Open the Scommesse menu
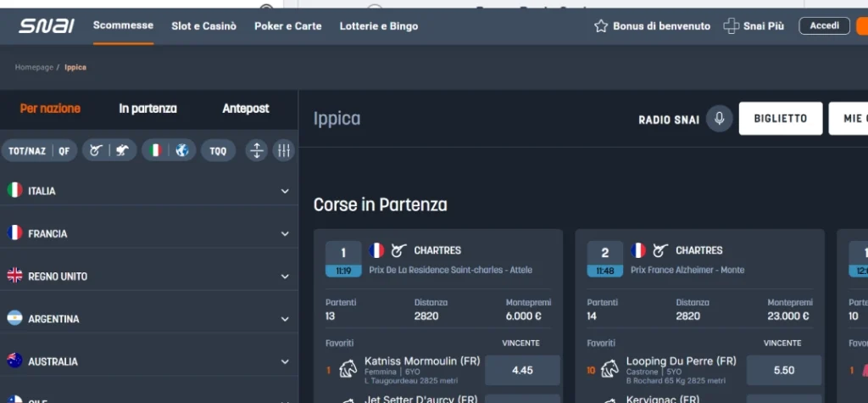Screen dimensions: 868x403 (123, 25)
